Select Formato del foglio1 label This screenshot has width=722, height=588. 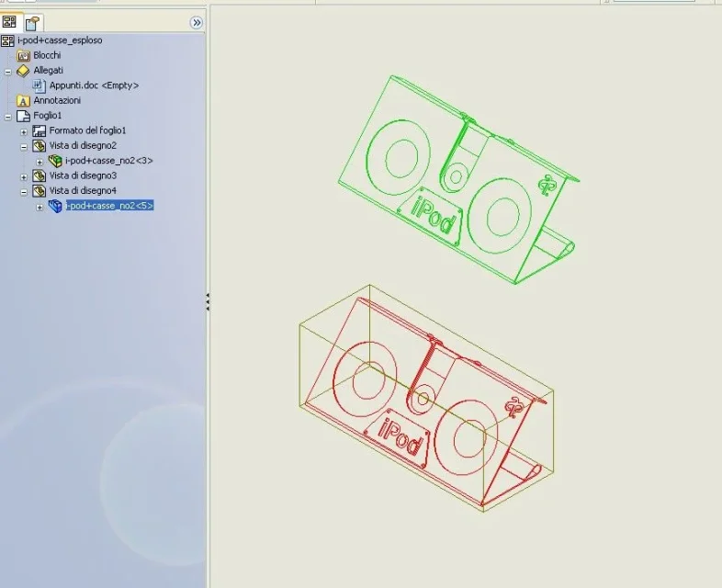(87, 130)
